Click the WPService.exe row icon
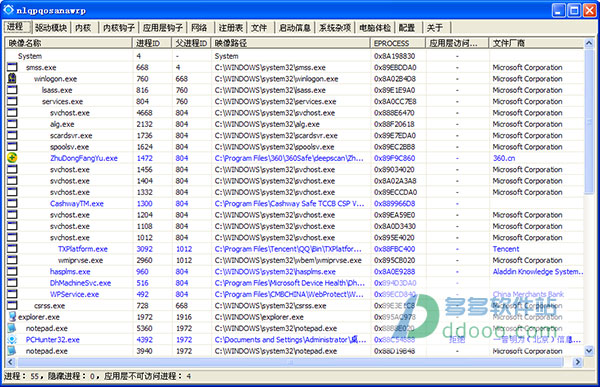Screen dimensions: 600x387 coord(12,294)
